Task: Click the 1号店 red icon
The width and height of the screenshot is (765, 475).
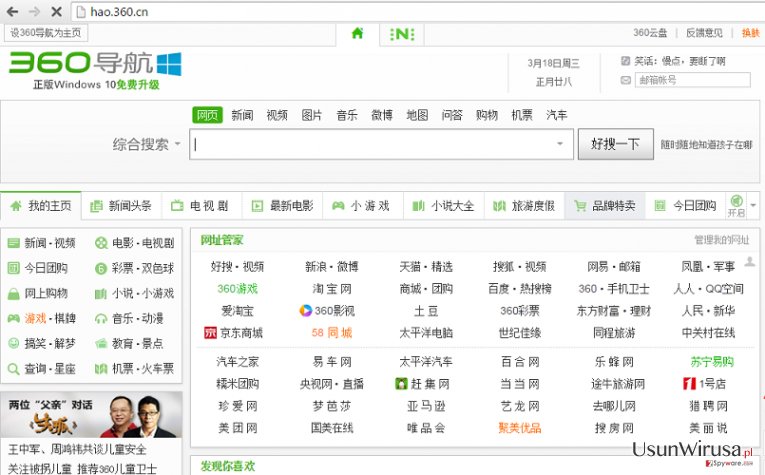Action: (x=689, y=384)
